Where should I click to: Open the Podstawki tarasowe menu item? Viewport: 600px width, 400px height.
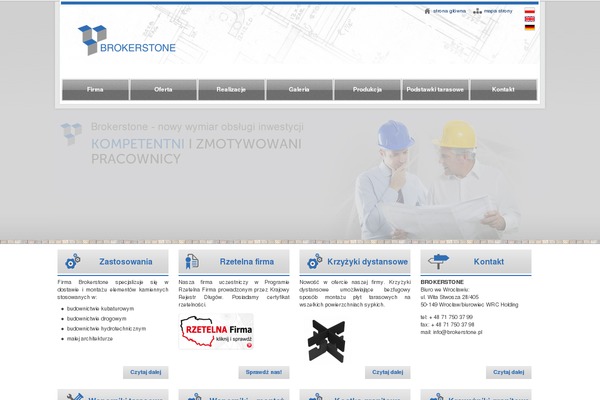[435, 90]
